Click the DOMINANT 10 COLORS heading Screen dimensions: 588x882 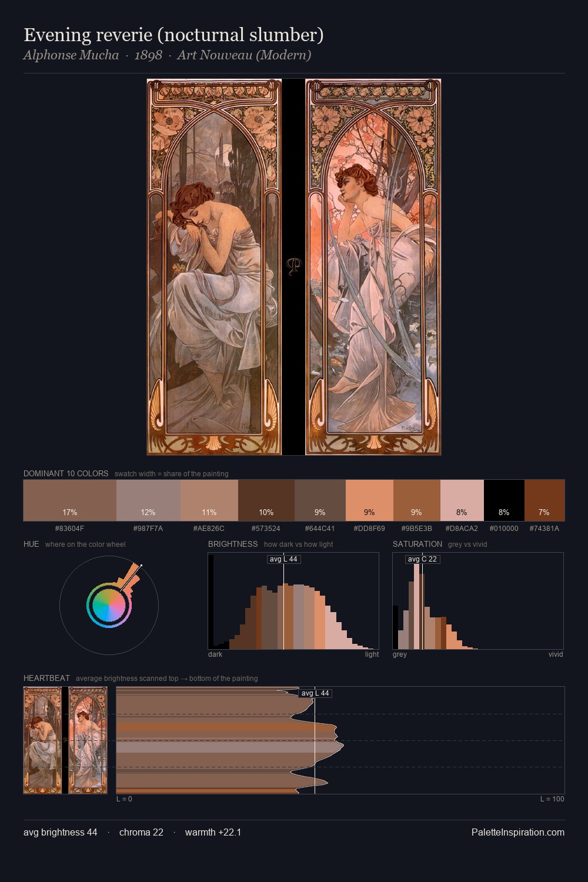coord(66,473)
